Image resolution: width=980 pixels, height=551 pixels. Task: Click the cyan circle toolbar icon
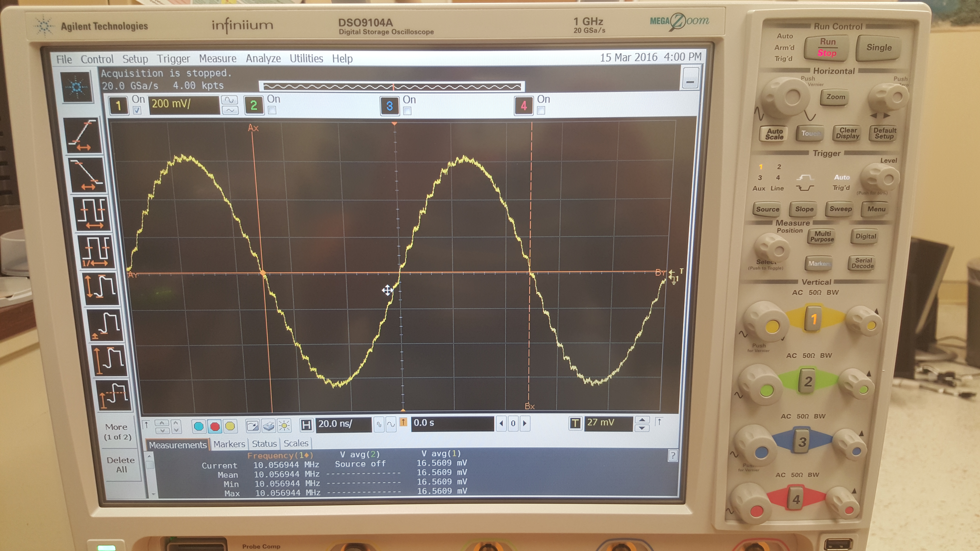(x=199, y=426)
